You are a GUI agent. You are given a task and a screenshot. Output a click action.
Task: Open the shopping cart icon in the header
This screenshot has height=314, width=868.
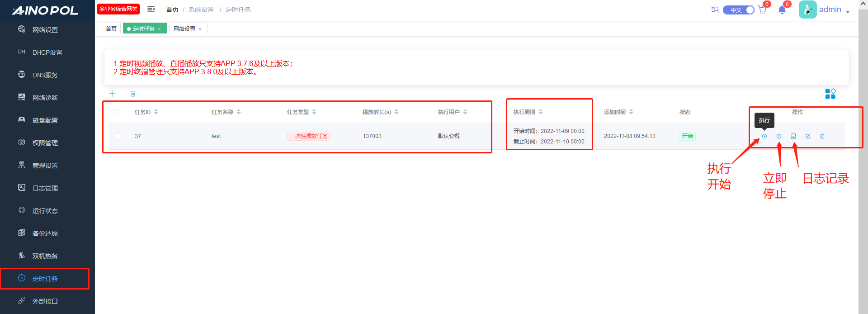point(762,10)
